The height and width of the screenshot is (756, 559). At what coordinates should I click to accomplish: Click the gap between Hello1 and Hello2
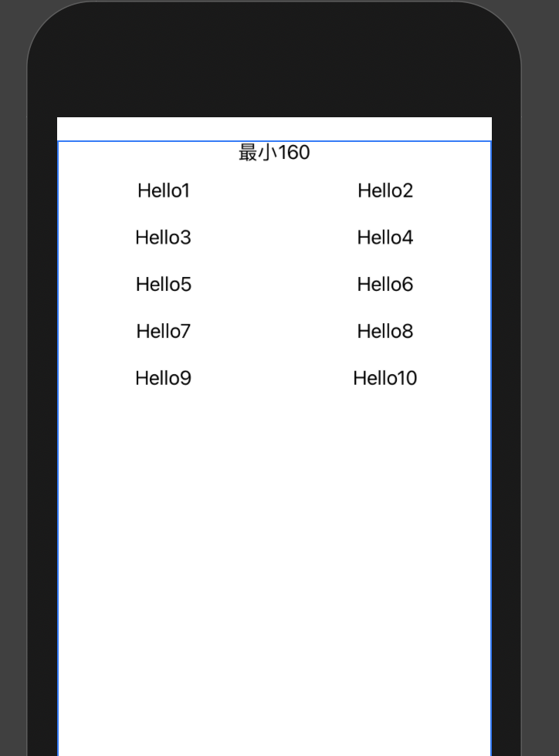pos(274,191)
